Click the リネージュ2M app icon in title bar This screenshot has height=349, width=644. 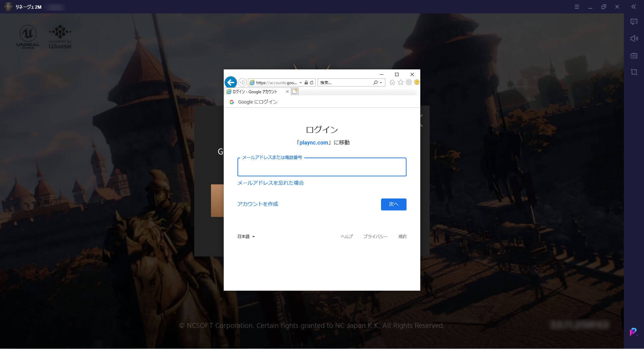click(8, 7)
